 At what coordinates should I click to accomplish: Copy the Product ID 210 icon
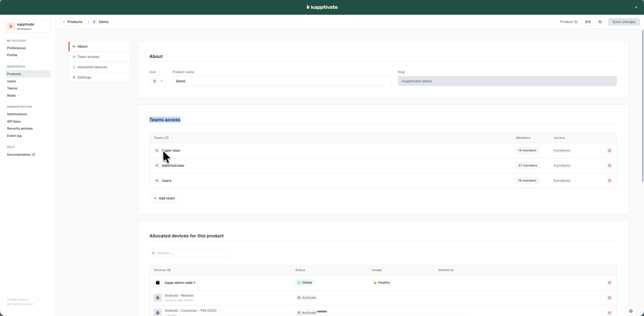600,22
